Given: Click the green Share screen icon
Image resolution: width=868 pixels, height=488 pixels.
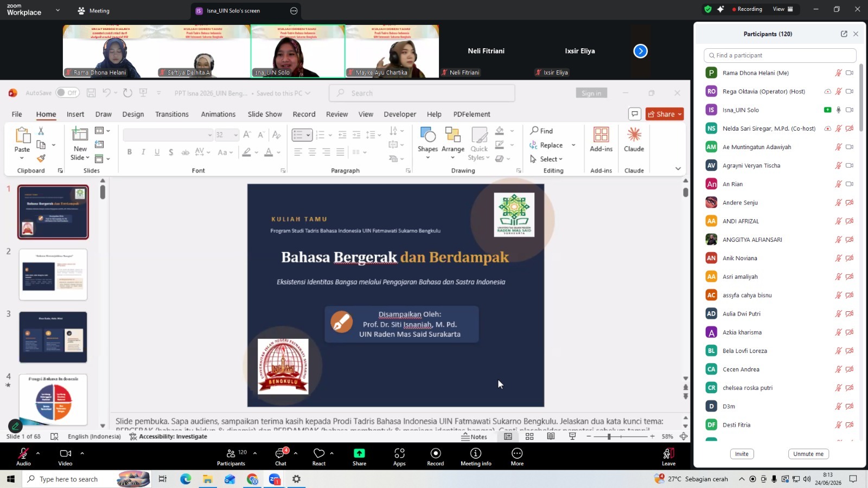Looking at the screenshot, I should (359, 453).
